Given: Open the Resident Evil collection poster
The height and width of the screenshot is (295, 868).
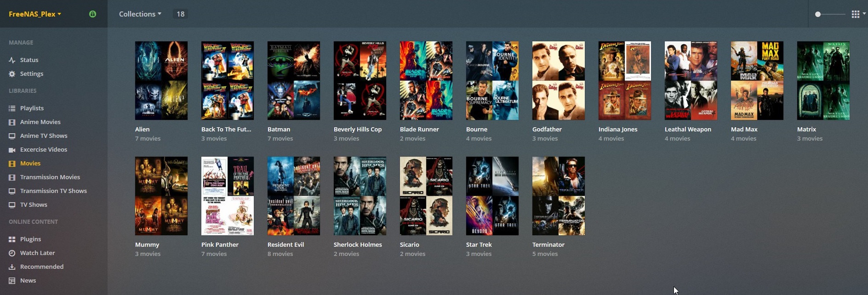Looking at the screenshot, I should [294, 196].
